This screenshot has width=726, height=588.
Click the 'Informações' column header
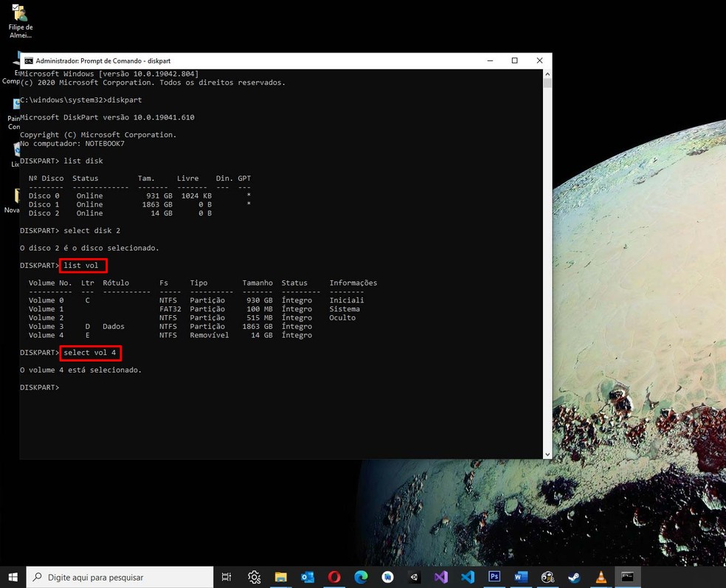(353, 283)
